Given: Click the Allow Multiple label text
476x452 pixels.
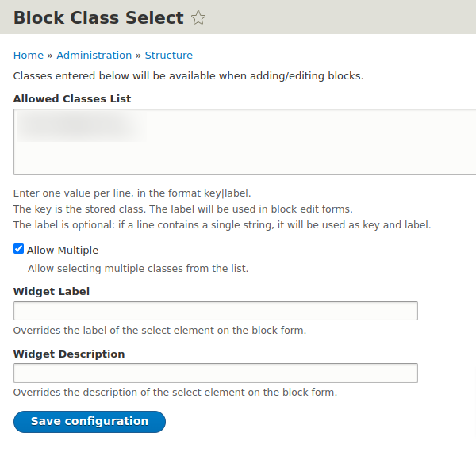Looking at the screenshot, I should tap(63, 251).
